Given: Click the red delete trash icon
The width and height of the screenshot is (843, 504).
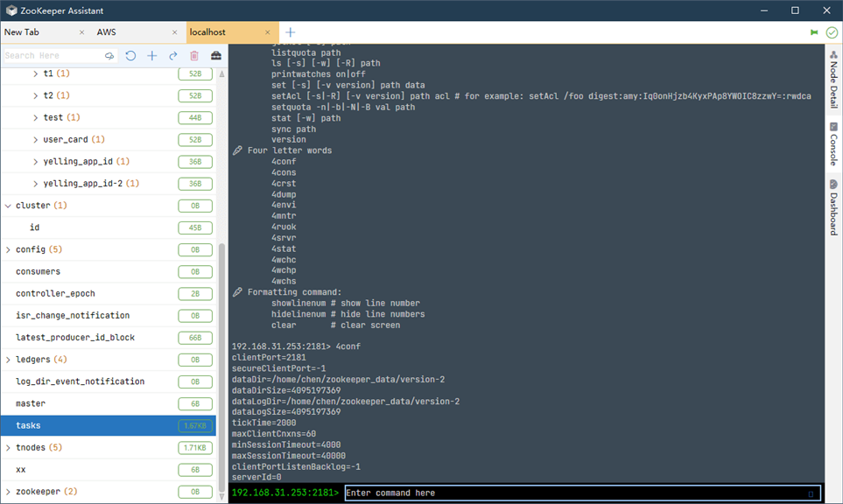Looking at the screenshot, I should tap(194, 56).
